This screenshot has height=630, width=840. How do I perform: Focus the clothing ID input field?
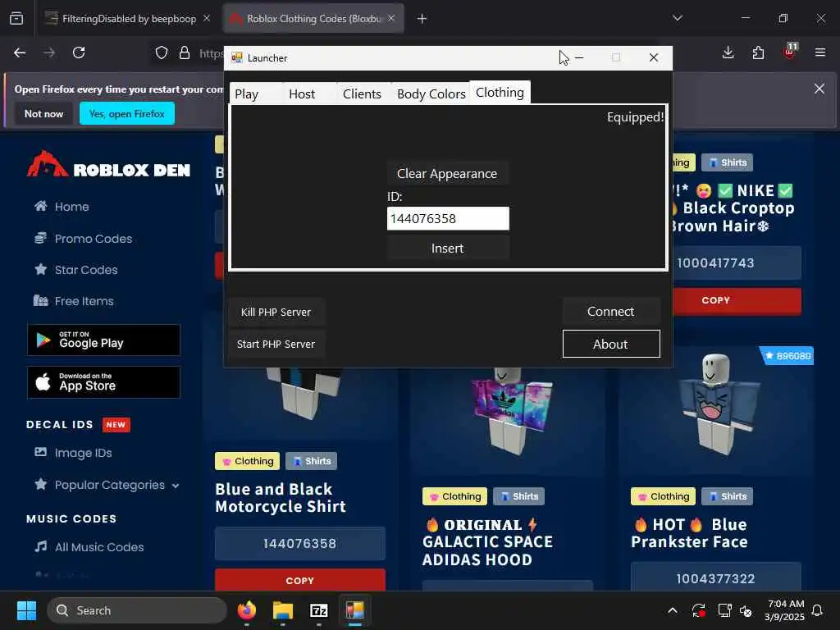(448, 218)
